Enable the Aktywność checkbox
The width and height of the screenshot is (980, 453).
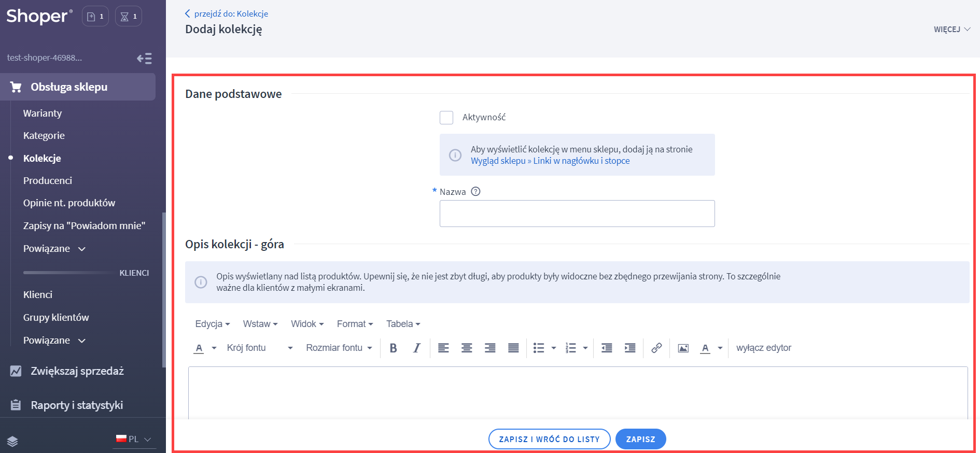pos(446,118)
